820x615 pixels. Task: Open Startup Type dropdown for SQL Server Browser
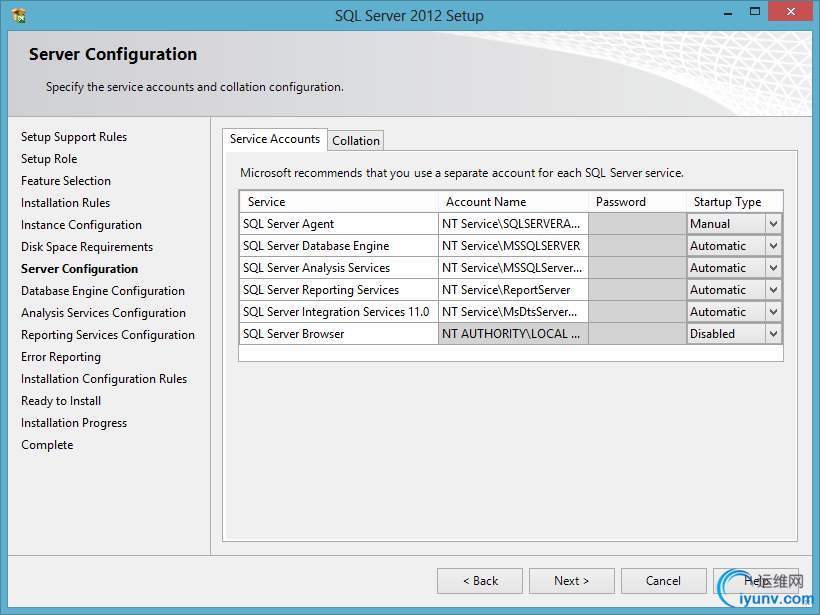773,334
